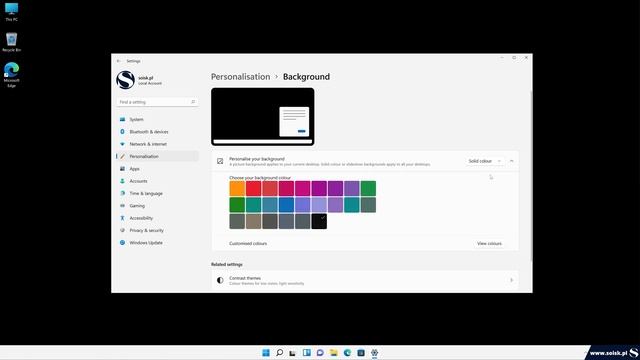Launch Chat from the taskbar
This screenshot has height=360, width=640.
tap(320, 353)
